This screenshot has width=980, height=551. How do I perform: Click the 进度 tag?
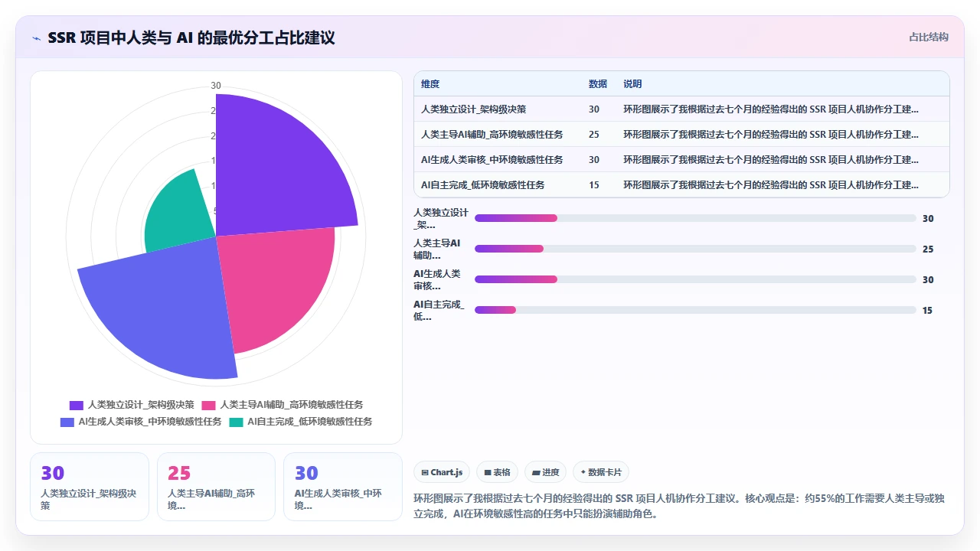[546, 473]
